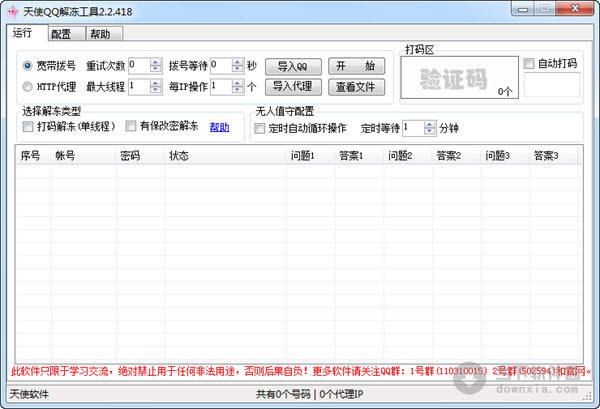Screen dimensions: 600x409
Task: Click the 帐号 column header
Action: pyautogui.click(x=83, y=156)
